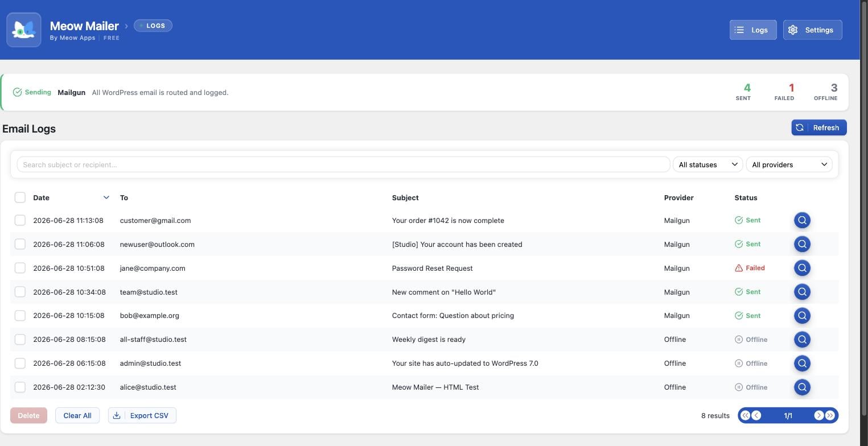Viewport: 868px width, 446px height.
Task: Open the Logs tab in header
Action: [753, 30]
